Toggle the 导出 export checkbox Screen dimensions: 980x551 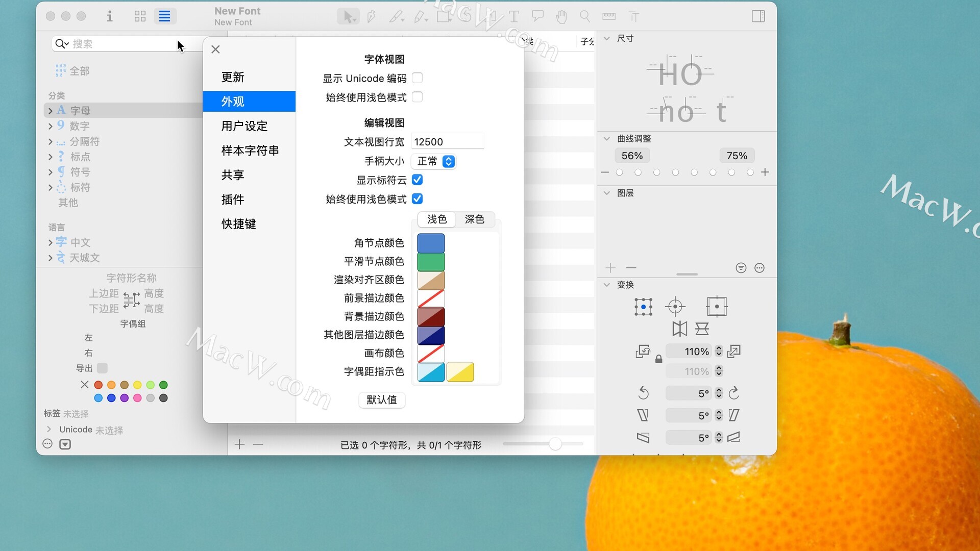102,368
